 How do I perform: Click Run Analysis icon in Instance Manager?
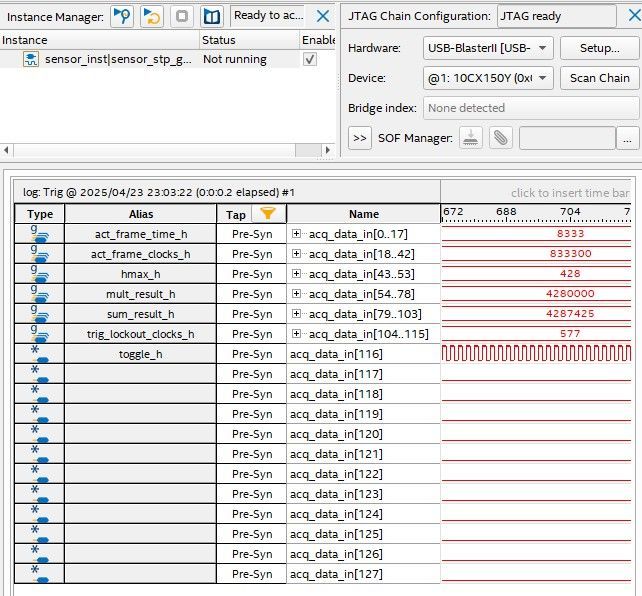coord(122,16)
